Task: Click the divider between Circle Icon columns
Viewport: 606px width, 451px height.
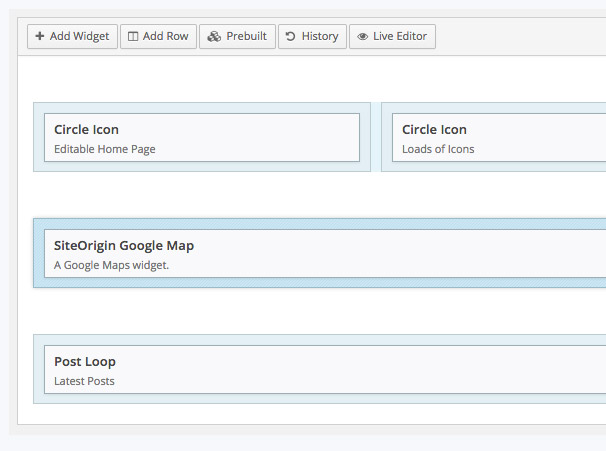Action: pyautogui.click(x=376, y=137)
